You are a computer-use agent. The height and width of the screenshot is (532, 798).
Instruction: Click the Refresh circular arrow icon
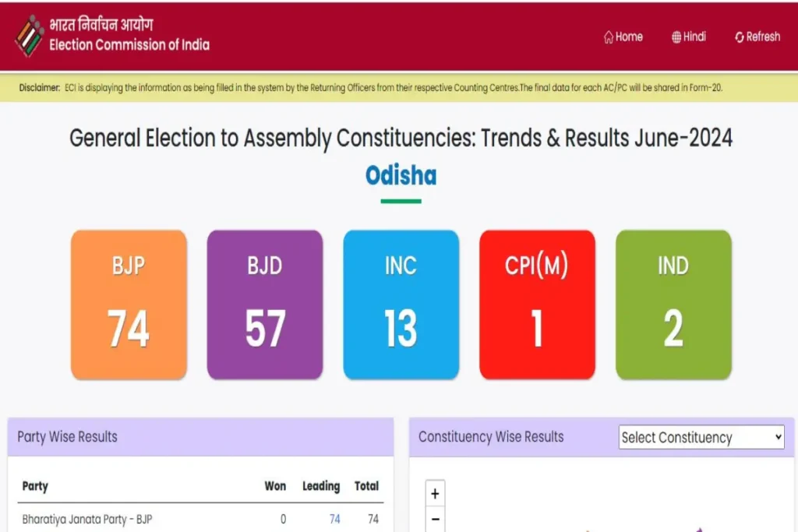(739, 37)
